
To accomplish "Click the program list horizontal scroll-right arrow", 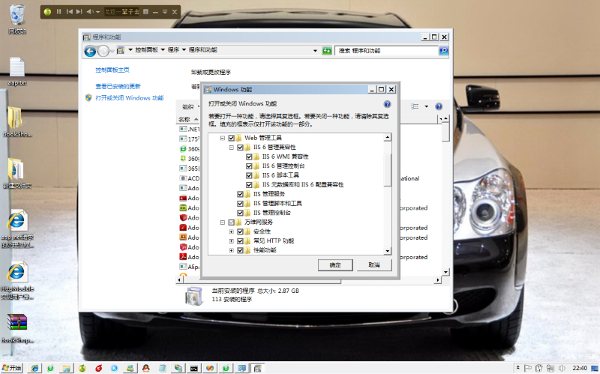I will (438, 280).
